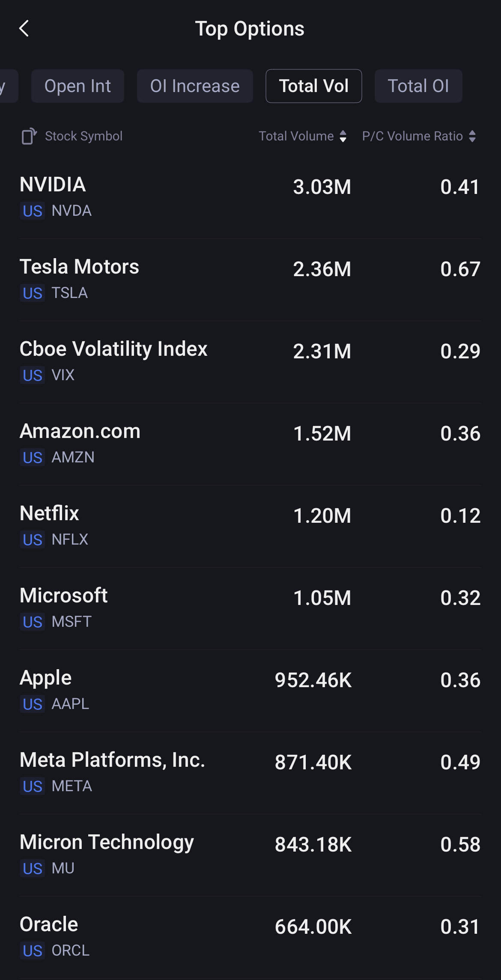Open Meta Platforms, Inc. entry
Viewport: 501px width, 980px height.
(x=250, y=772)
